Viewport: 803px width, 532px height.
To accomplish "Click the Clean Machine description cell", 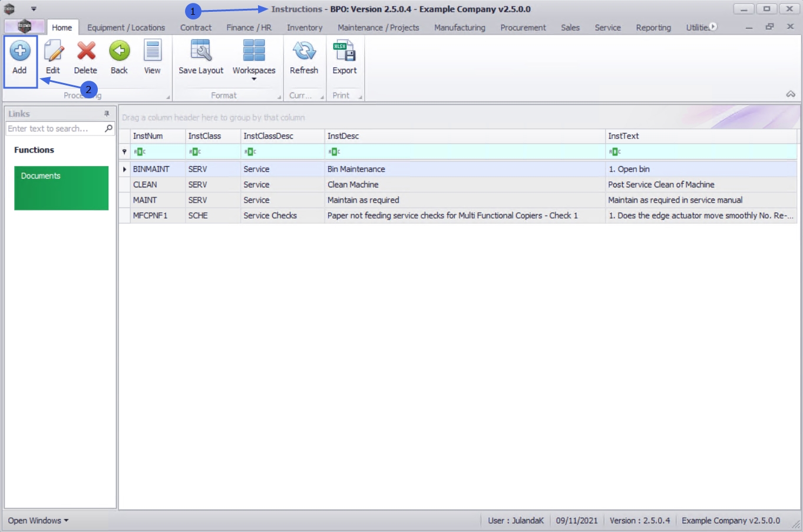I will coord(465,184).
